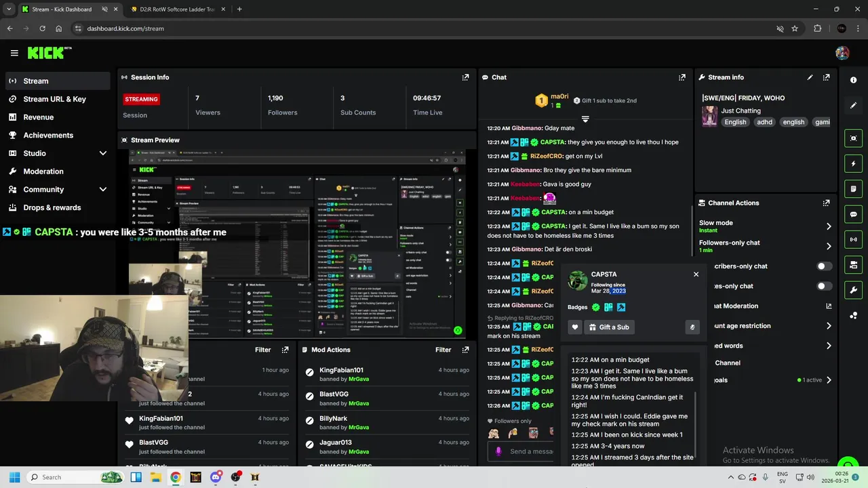868x488 pixels.
Task: Open a new browser tab
Action: [239, 9]
